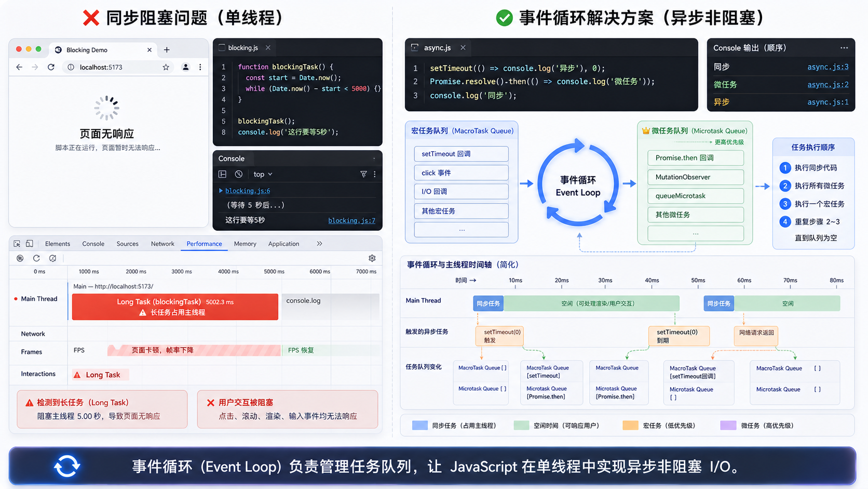Open the browser three-dot menu
This screenshot has width=868, height=489.
point(200,67)
